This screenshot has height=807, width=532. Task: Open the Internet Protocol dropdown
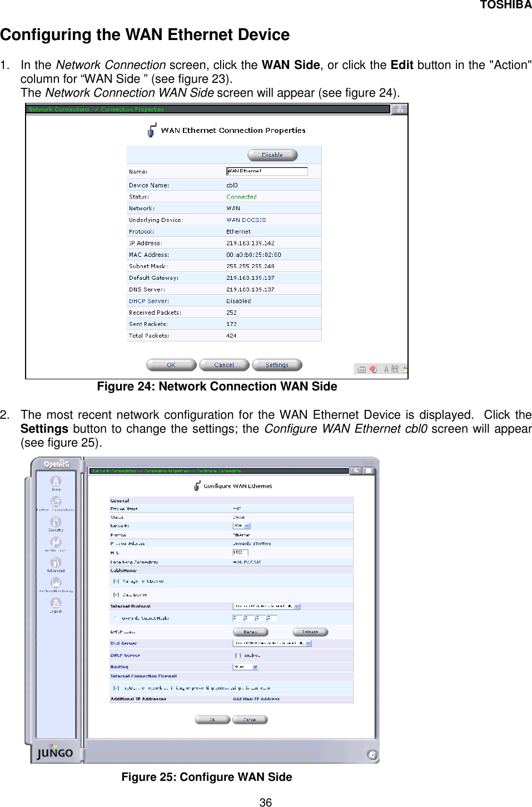click(266, 606)
